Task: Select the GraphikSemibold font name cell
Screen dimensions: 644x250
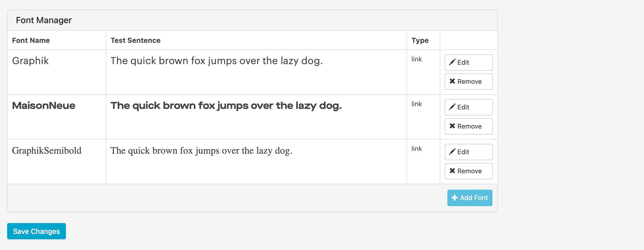Action: (x=47, y=151)
